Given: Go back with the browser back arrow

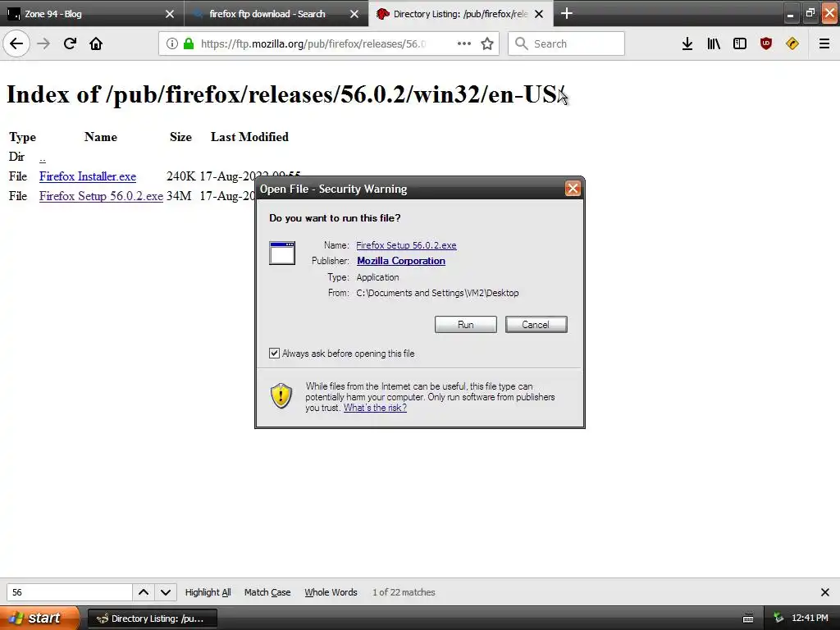Looking at the screenshot, I should pyautogui.click(x=16, y=43).
